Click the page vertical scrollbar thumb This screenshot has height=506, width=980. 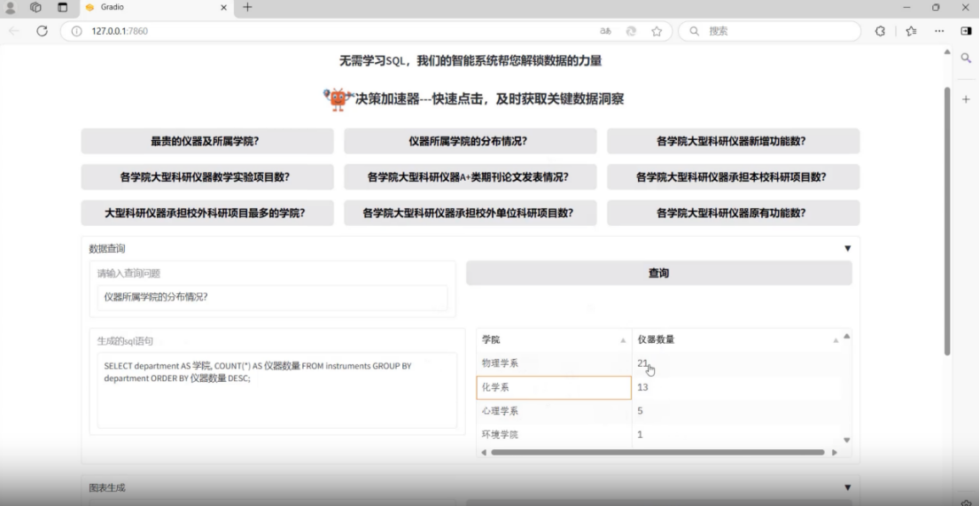click(x=947, y=222)
